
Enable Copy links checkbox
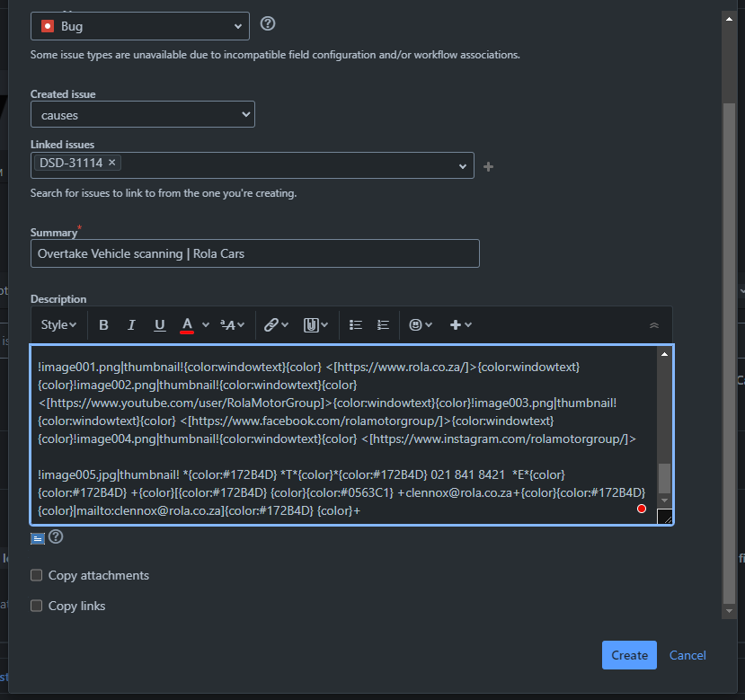[36, 606]
